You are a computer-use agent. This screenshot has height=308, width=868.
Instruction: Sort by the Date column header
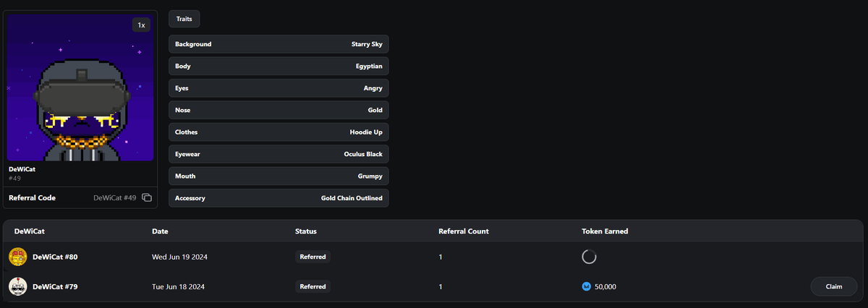coord(160,231)
